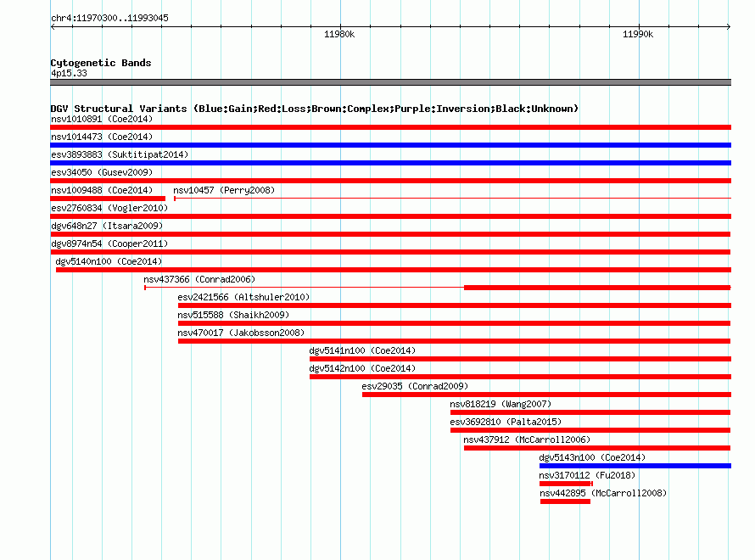
Task: Click the nsv3170112 (Fu2018) short red bar
Action: (566, 484)
